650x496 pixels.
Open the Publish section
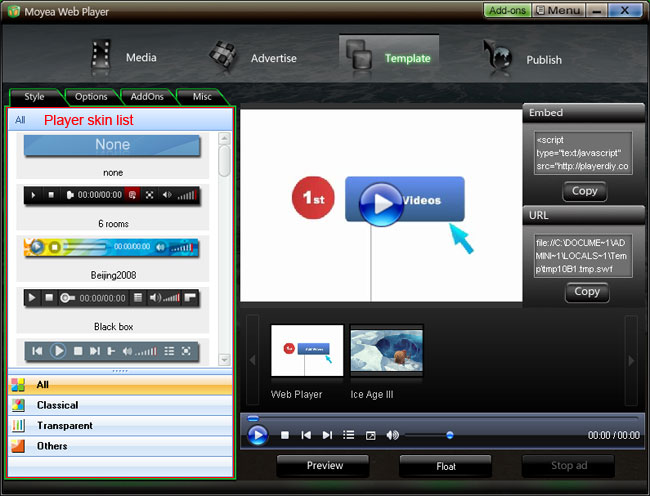point(521,59)
